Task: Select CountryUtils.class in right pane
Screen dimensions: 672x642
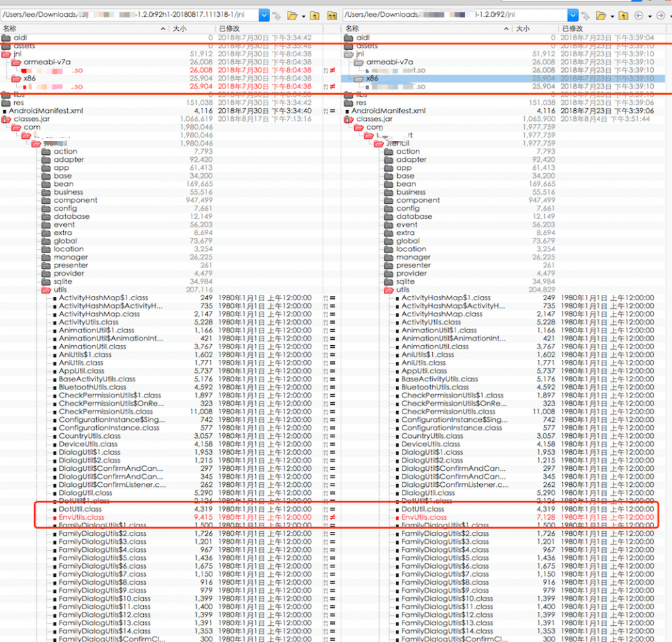Action: click(432, 436)
